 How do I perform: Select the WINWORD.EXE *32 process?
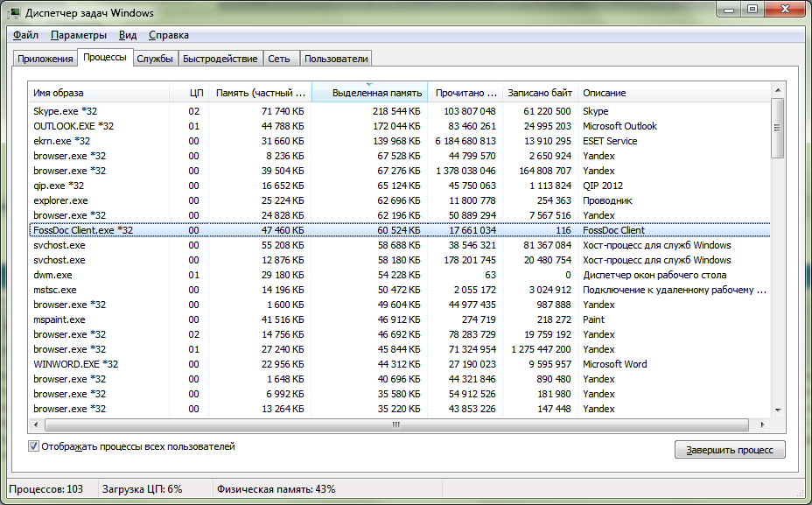point(399,364)
